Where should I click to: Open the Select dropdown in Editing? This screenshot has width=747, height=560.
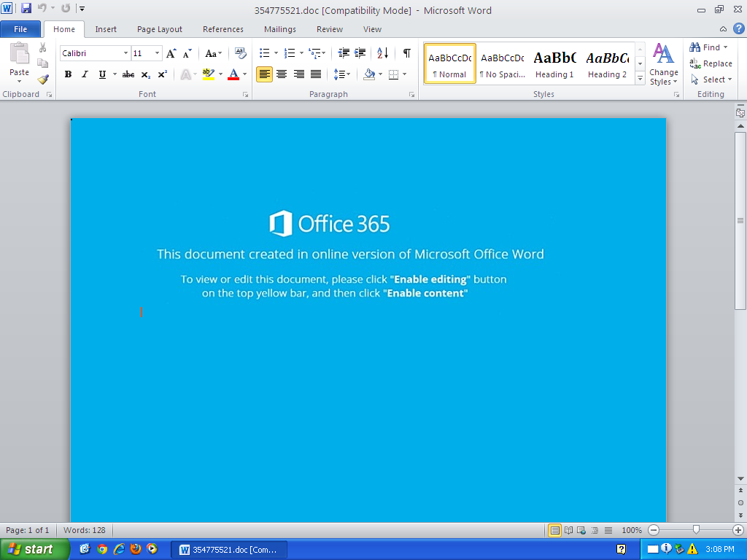tap(711, 79)
